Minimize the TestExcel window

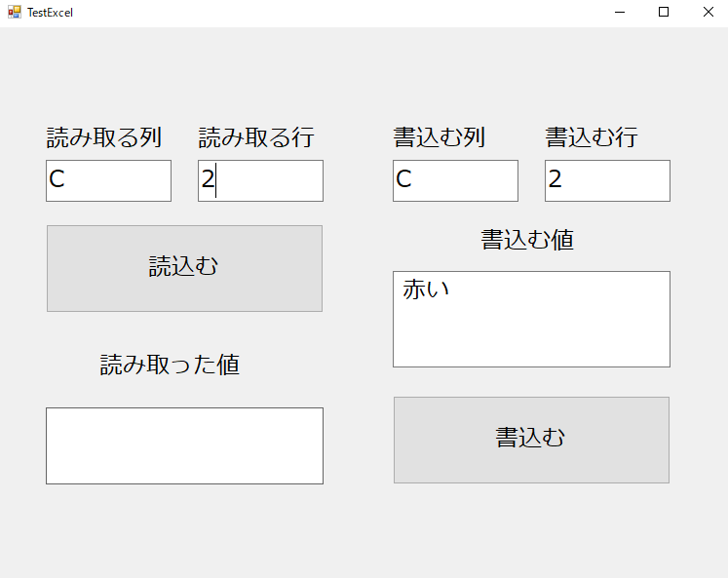[620, 12]
